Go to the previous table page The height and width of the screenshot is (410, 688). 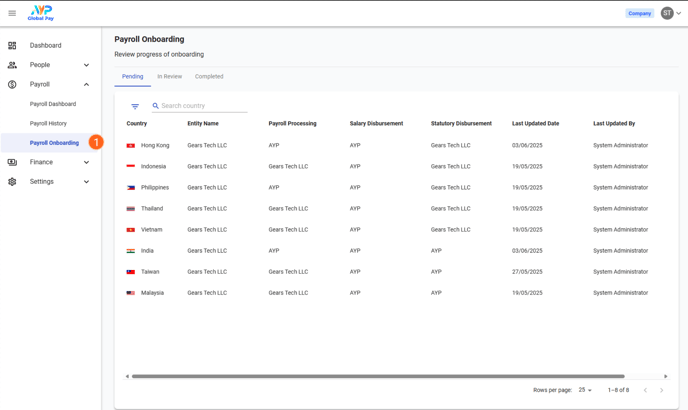(645, 390)
